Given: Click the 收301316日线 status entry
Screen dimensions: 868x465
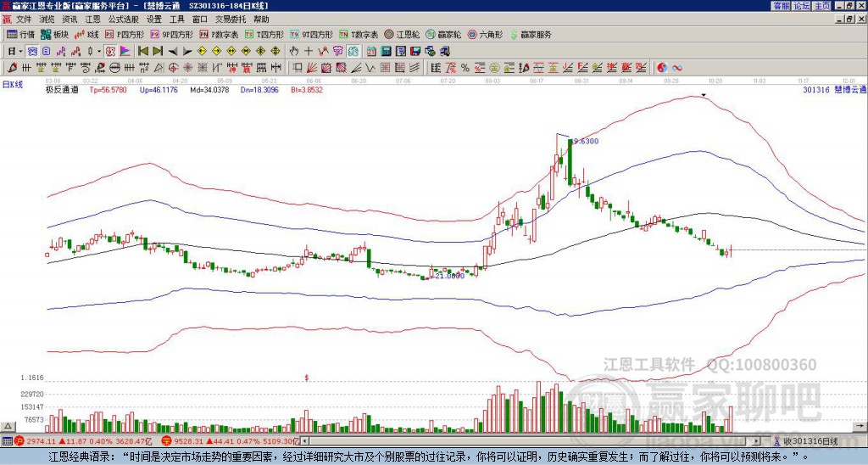Looking at the screenshot, I should pyautogui.click(x=806, y=441).
